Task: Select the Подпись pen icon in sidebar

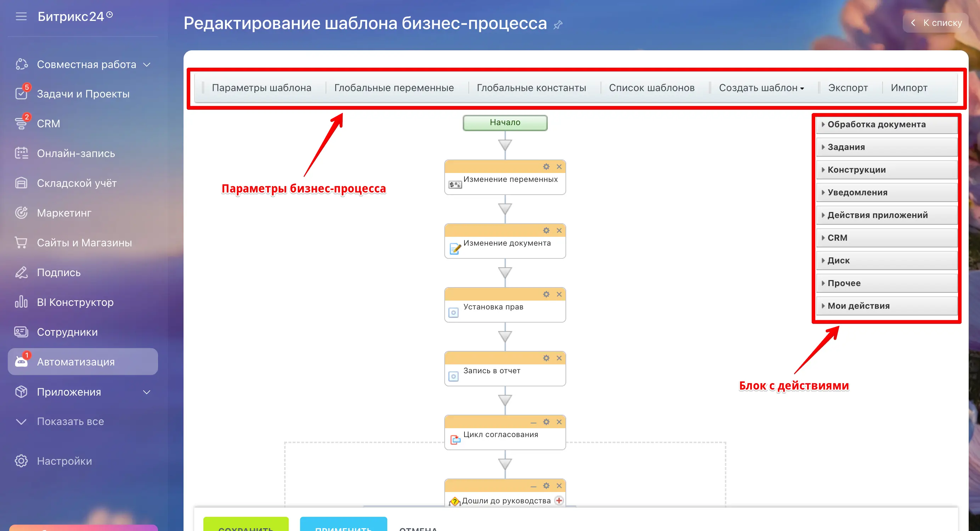Action: click(x=21, y=272)
